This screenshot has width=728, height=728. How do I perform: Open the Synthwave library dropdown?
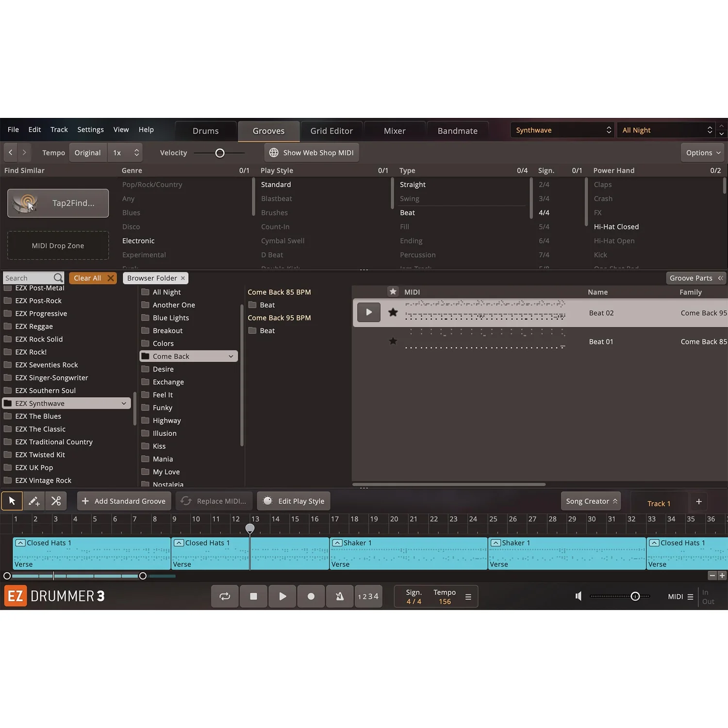point(563,130)
